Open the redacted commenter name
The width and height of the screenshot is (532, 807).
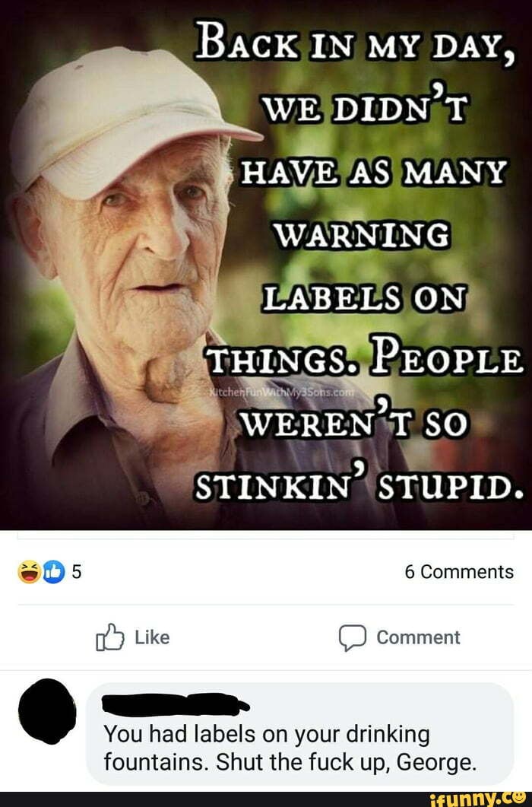(x=176, y=704)
